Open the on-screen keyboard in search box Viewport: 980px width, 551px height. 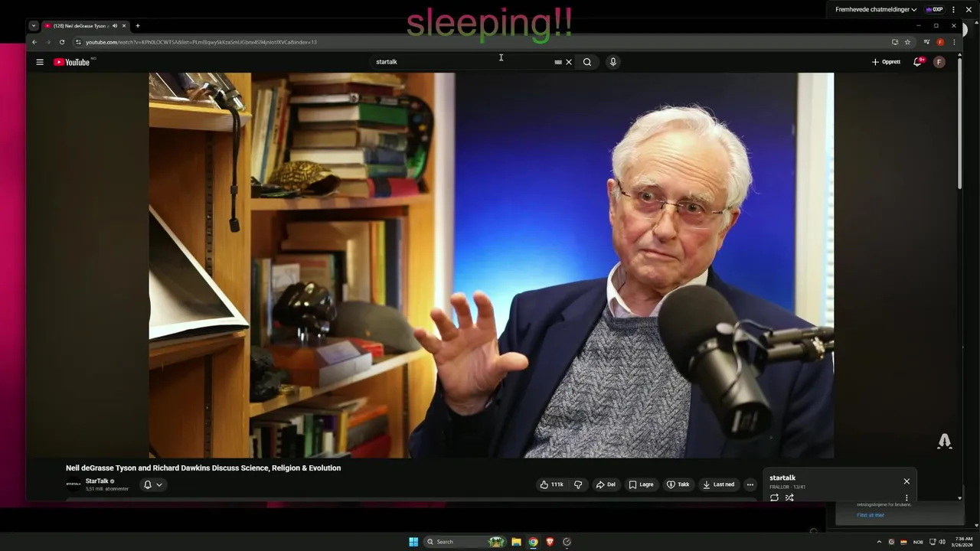coord(558,62)
